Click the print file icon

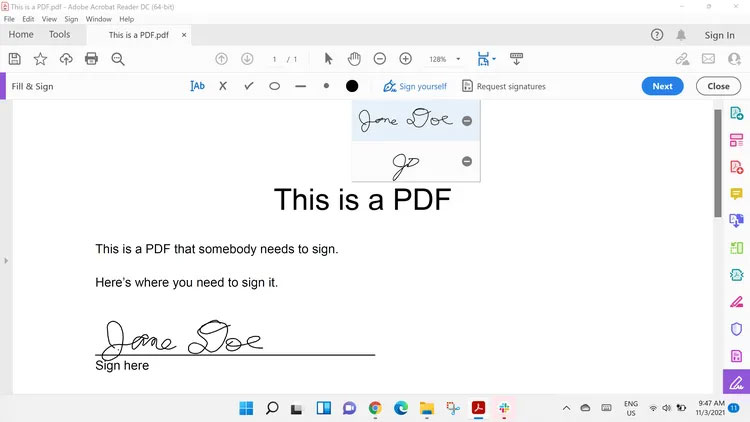pos(92,60)
